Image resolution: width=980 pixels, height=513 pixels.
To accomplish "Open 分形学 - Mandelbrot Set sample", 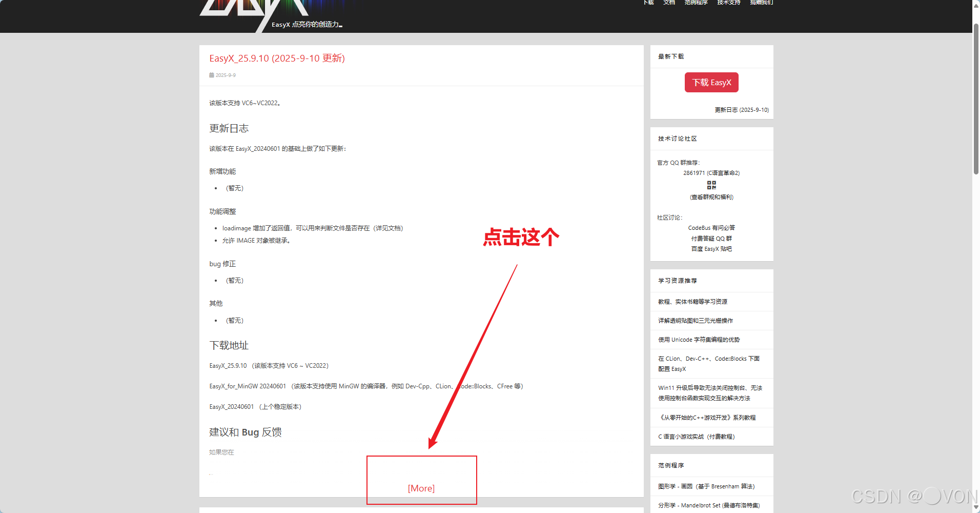I will coord(709,505).
